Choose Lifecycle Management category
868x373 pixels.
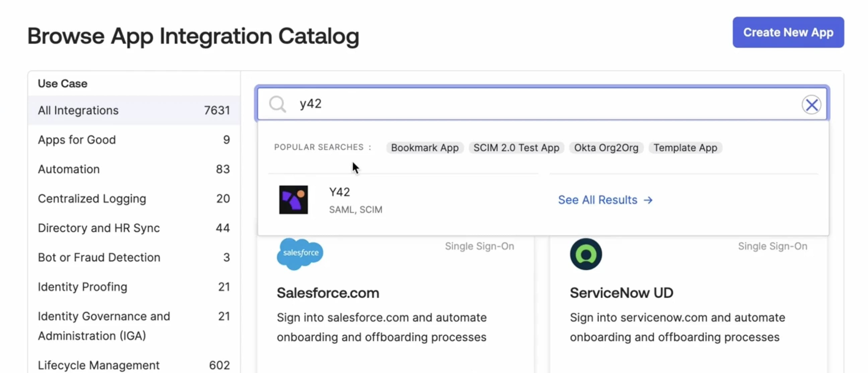134,365
